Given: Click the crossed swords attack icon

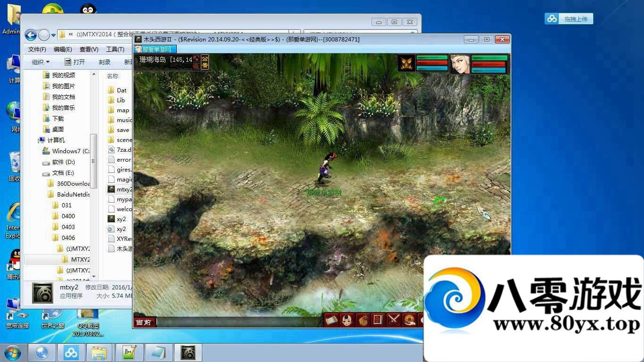Looking at the screenshot, I should coord(394,320).
